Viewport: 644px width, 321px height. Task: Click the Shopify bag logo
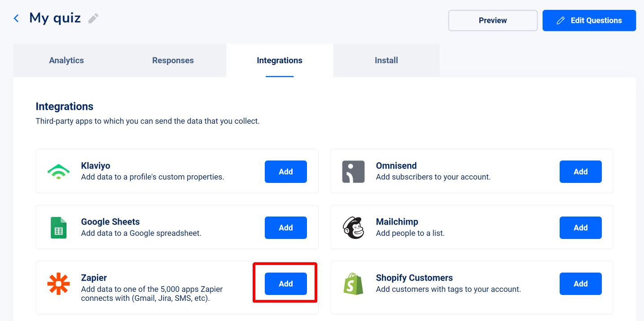(x=353, y=284)
